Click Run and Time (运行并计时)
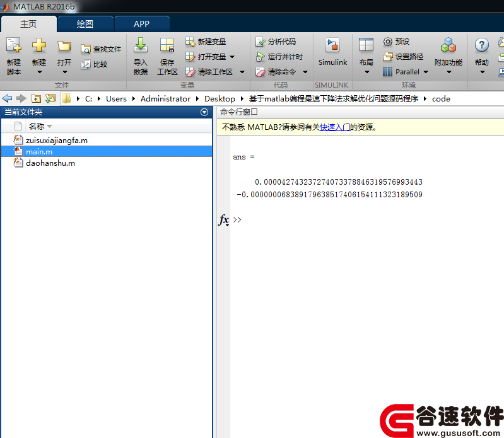Viewport: 504px width, 438px height. point(279,57)
